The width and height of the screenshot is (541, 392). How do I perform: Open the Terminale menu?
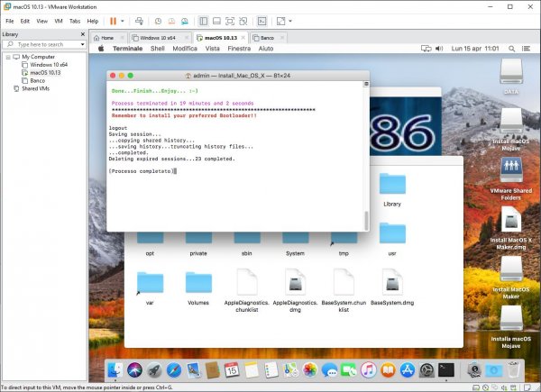click(x=128, y=49)
